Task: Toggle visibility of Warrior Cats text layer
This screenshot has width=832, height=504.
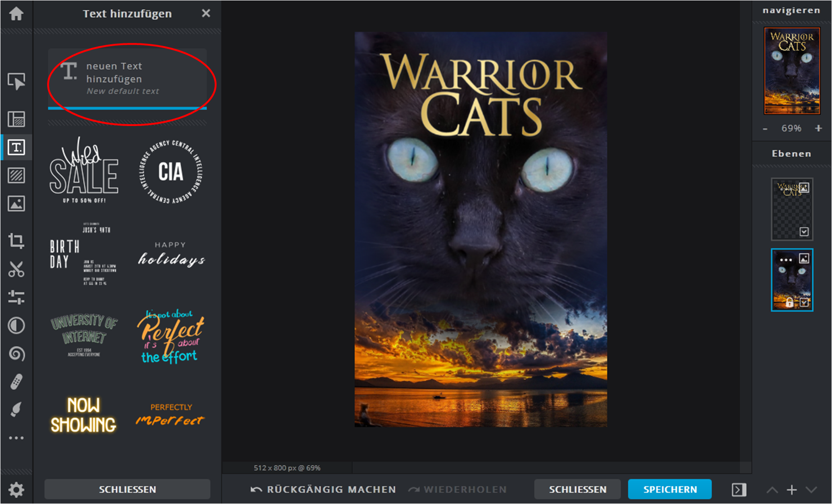Action: pos(804,232)
